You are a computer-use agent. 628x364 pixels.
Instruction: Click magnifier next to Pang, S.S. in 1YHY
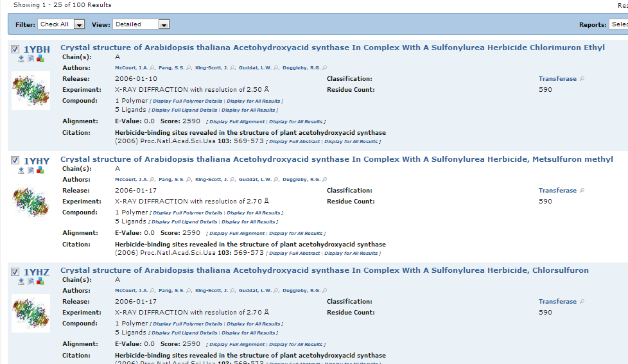pos(189,180)
